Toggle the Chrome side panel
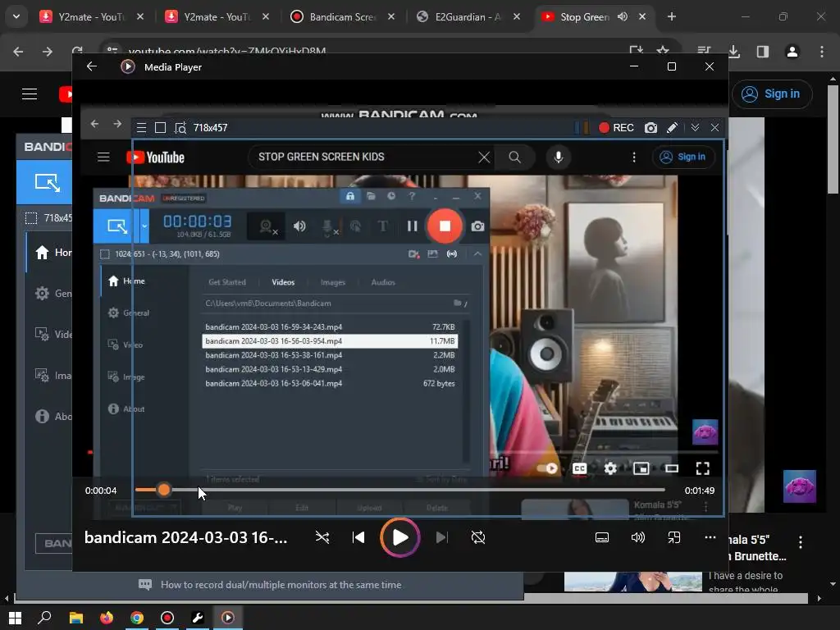The height and width of the screenshot is (630, 840). [763, 52]
